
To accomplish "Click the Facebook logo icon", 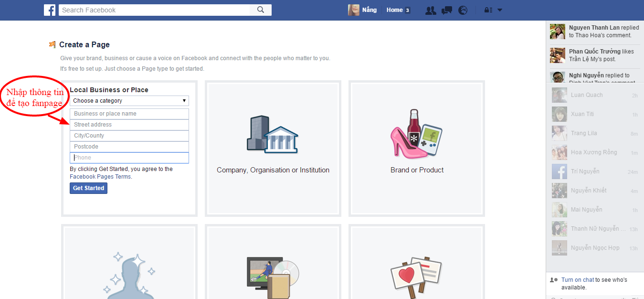I will coord(50,10).
